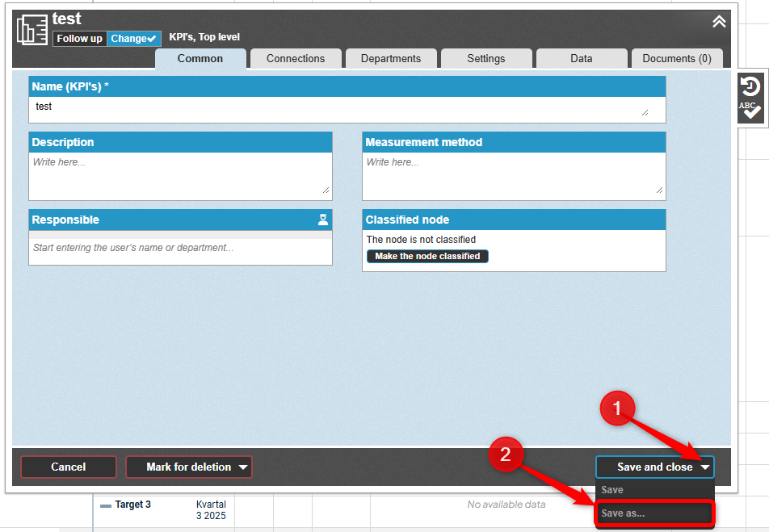Choose Save as... from the menu
The image size is (769, 532).
(654, 513)
